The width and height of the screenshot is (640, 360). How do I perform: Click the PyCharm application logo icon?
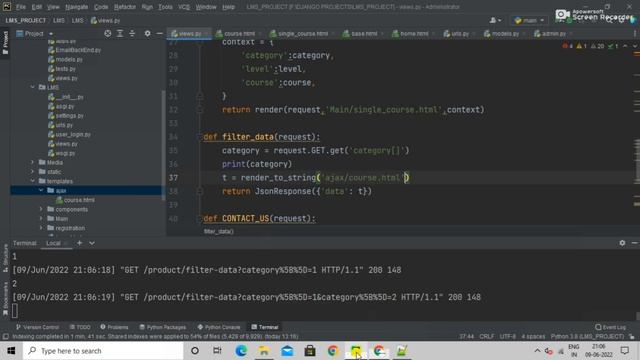[7, 7]
